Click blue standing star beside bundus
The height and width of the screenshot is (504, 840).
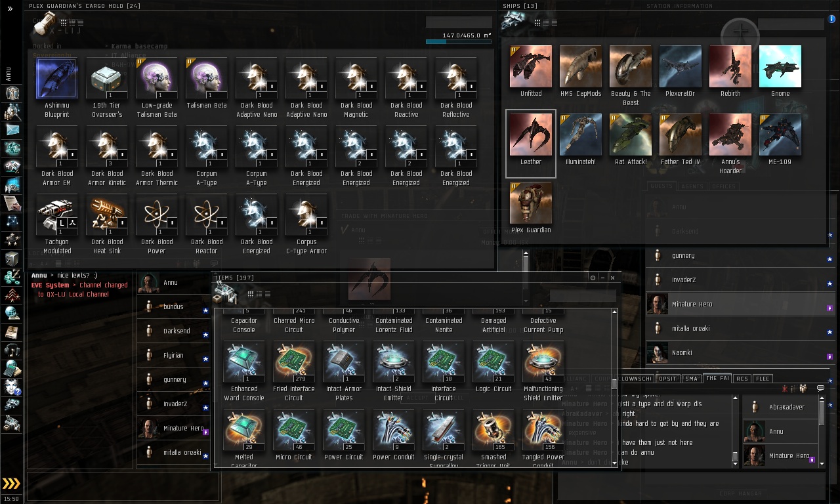point(205,310)
